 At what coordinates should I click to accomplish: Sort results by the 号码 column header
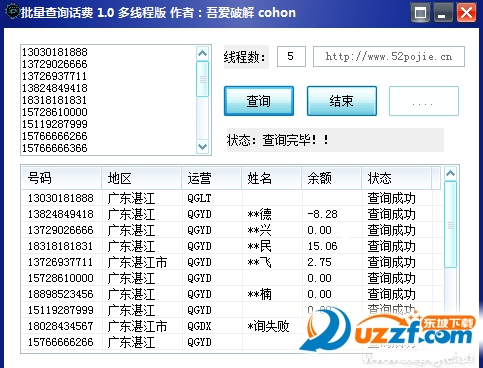pos(62,178)
